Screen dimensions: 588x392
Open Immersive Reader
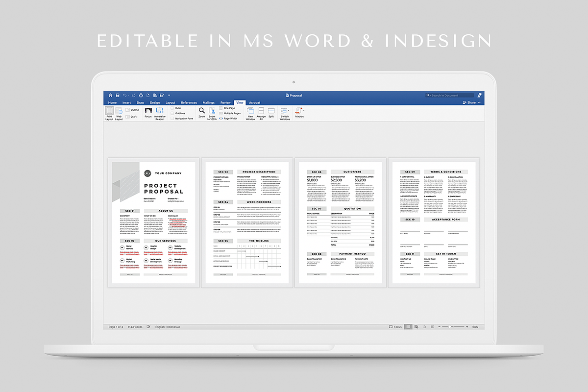[x=160, y=114]
